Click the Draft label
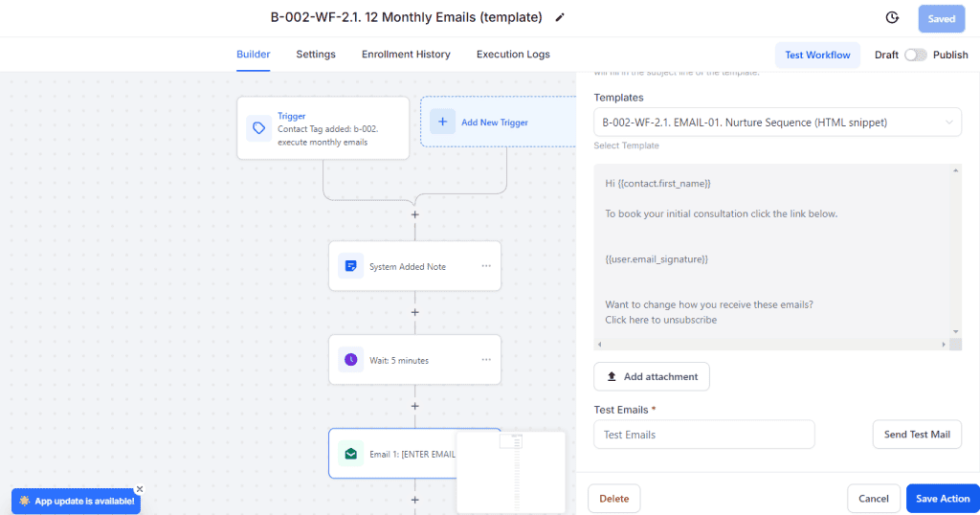980x515 pixels. (x=886, y=55)
